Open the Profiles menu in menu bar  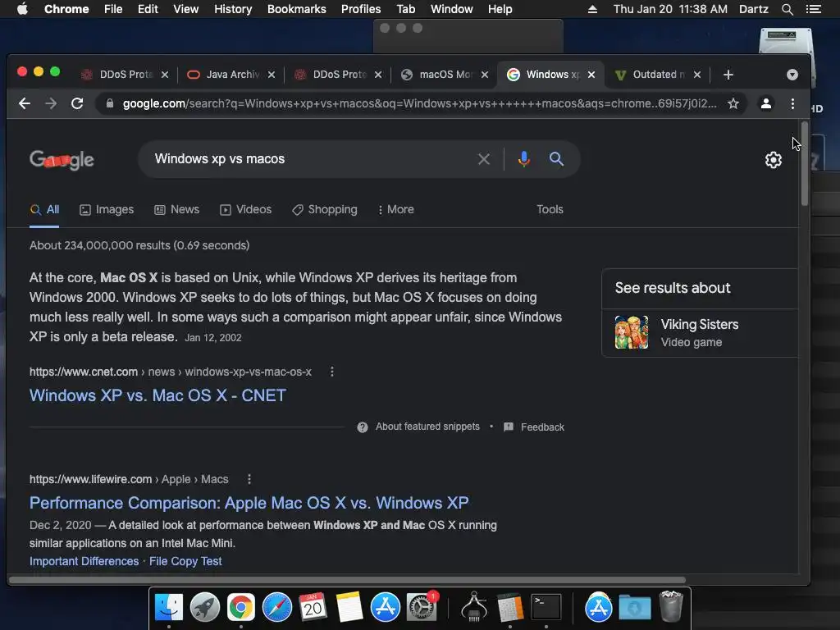tap(361, 9)
